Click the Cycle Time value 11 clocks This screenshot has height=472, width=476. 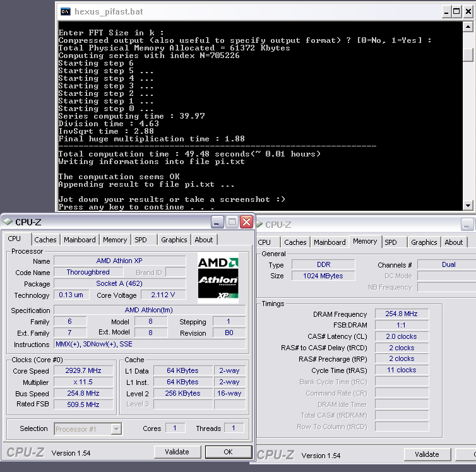tap(402, 370)
